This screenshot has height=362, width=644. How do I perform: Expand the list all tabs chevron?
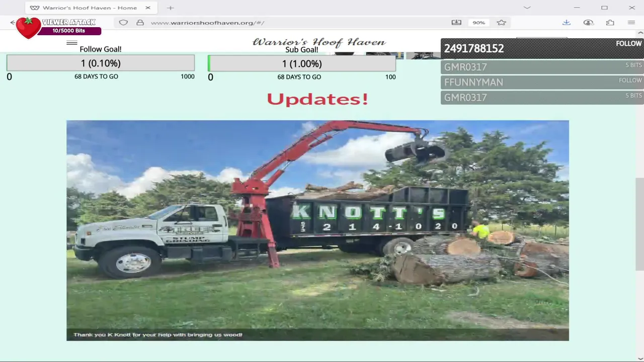[x=527, y=8]
